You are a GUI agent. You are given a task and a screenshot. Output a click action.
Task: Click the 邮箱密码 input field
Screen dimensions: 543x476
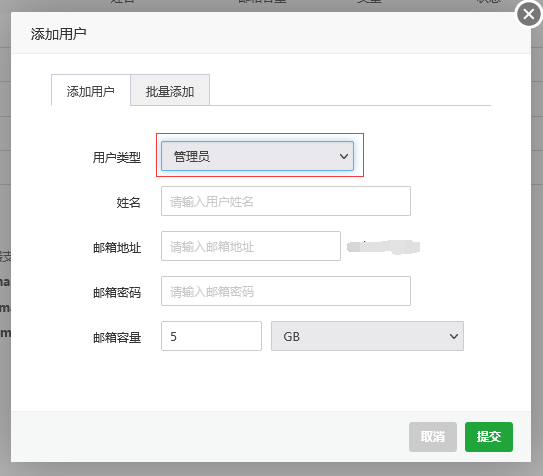pyautogui.click(x=286, y=291)
